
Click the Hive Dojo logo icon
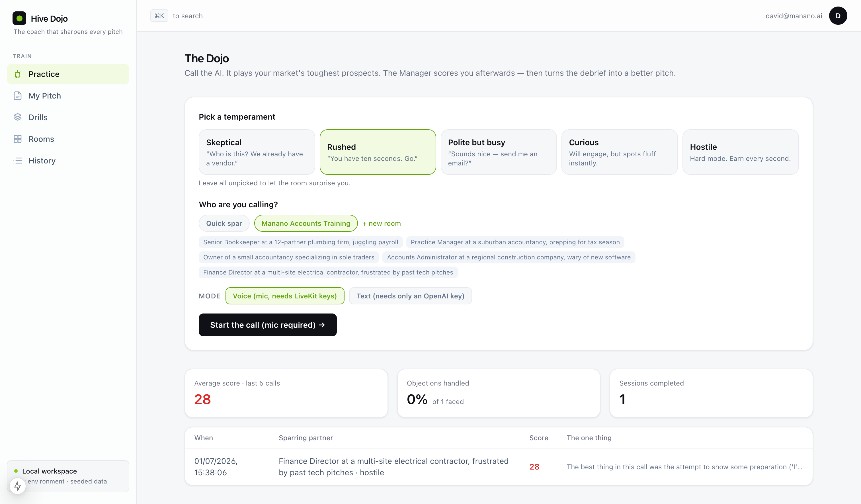click(x=19, y=18)
